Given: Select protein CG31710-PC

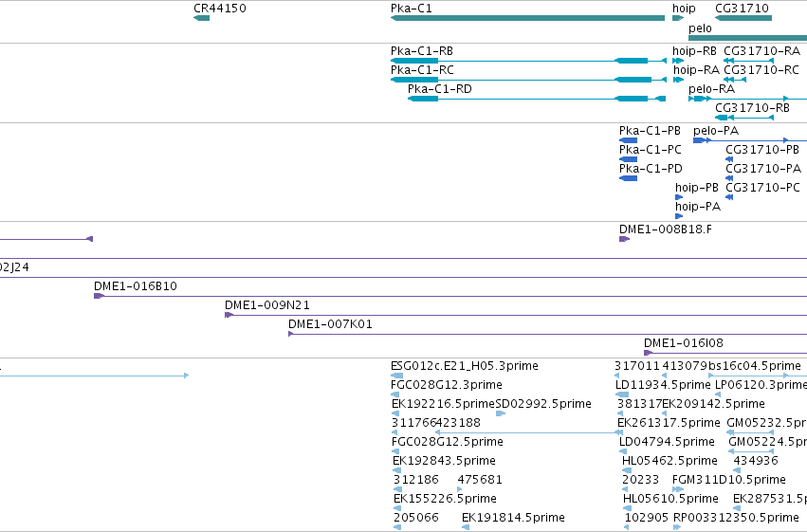Looking at the screenshot, I should [x=729, y=197].
